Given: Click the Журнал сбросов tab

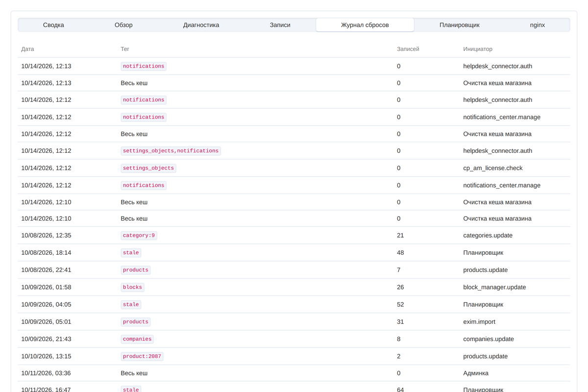Looking at the screenshot, I should point(365,25).
